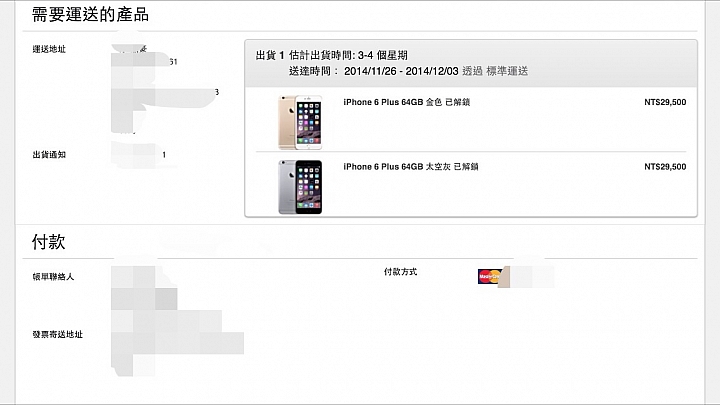Click the 發票寄送地址 label
This screenshot has height=405, width=720.
(57, 334)
